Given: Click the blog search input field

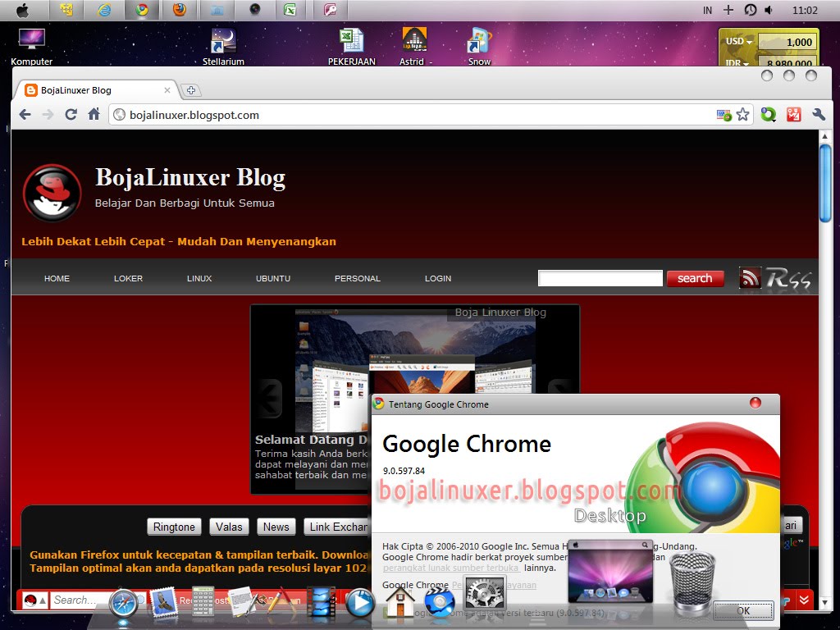Looking at the screenshot, I should click(x=600, y=278).
